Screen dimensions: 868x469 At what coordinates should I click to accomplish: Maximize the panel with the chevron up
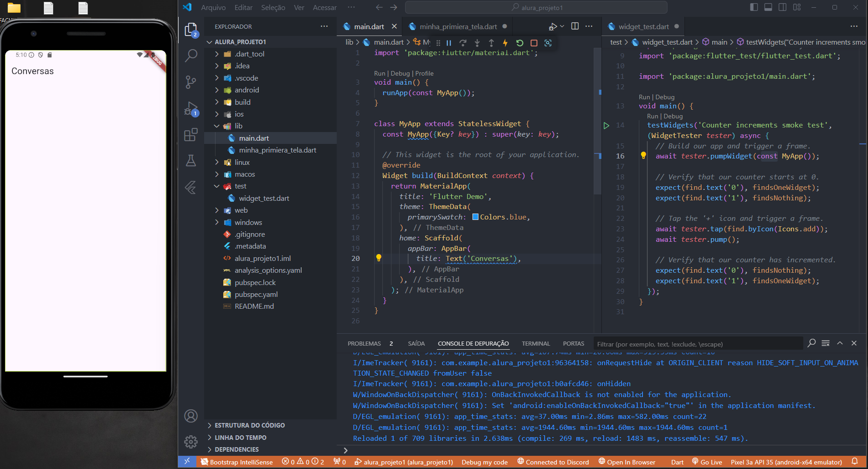click(840, 343)
